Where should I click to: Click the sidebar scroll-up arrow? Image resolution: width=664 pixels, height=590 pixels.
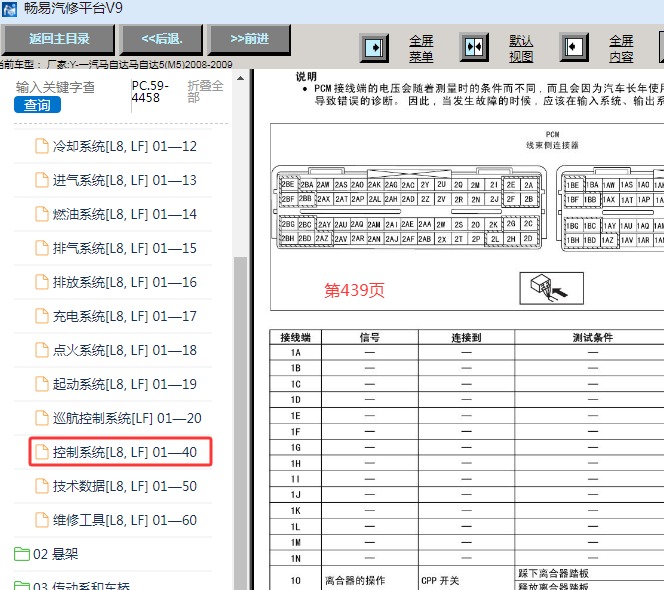click(x=240, y=78)
